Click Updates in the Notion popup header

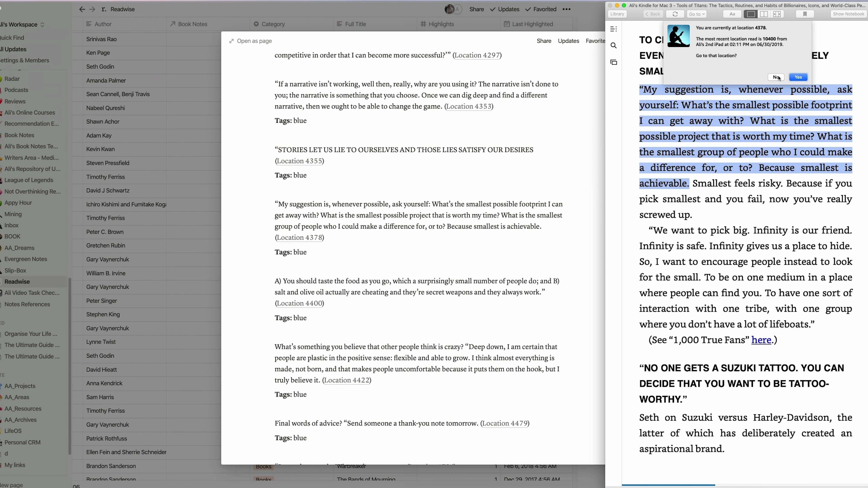point(568,41)
